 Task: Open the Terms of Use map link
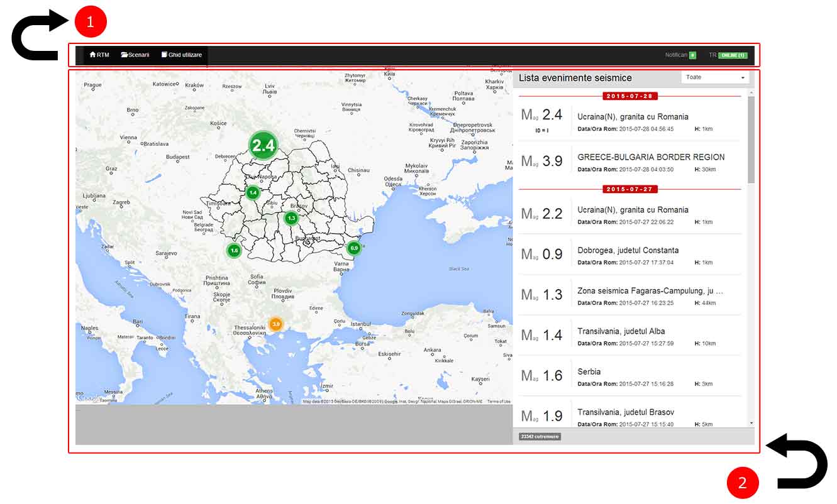pos(499,401)
